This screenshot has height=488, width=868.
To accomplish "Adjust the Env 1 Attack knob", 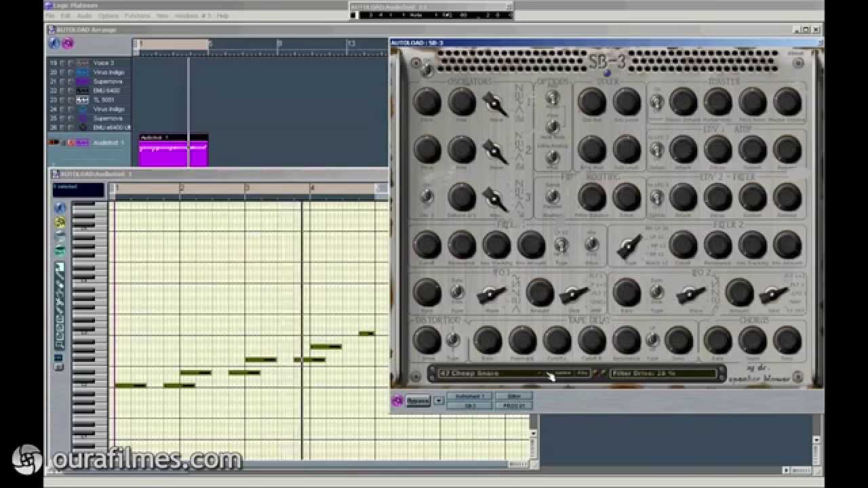I will pyautogui.click(x=684, y=149).
